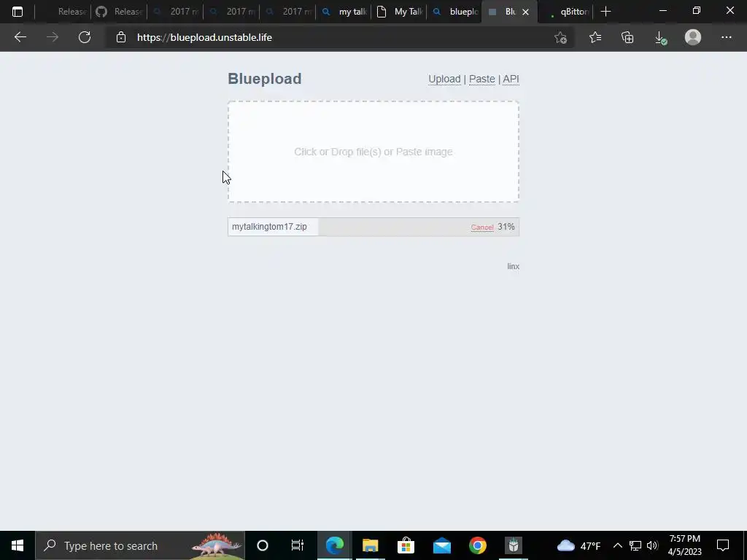
Task: Open the clock and calendar
Action: [x=684, y=545]
